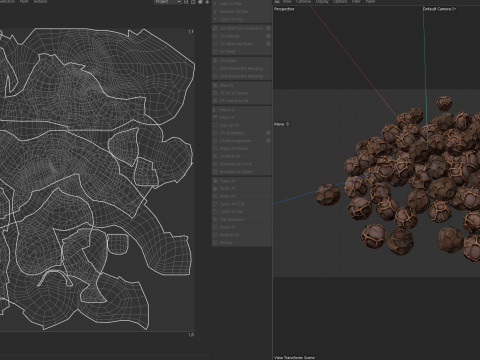
Task: Click the Paste UV command
Action: coord(241,188)
